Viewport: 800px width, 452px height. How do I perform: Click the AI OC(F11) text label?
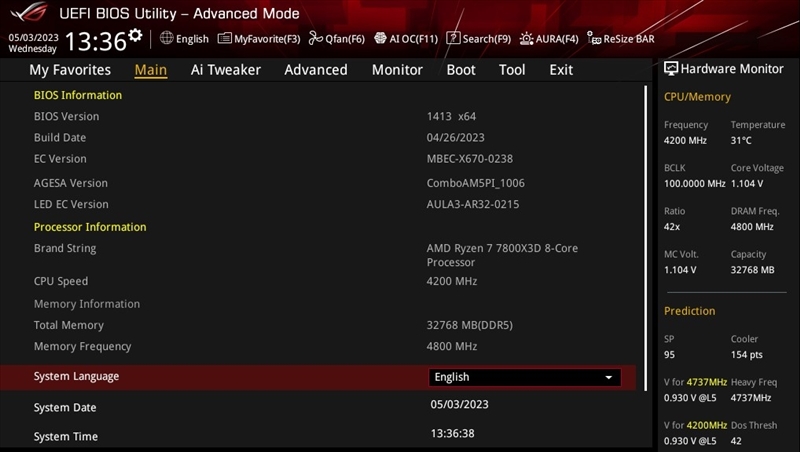[x=414, y=39]
